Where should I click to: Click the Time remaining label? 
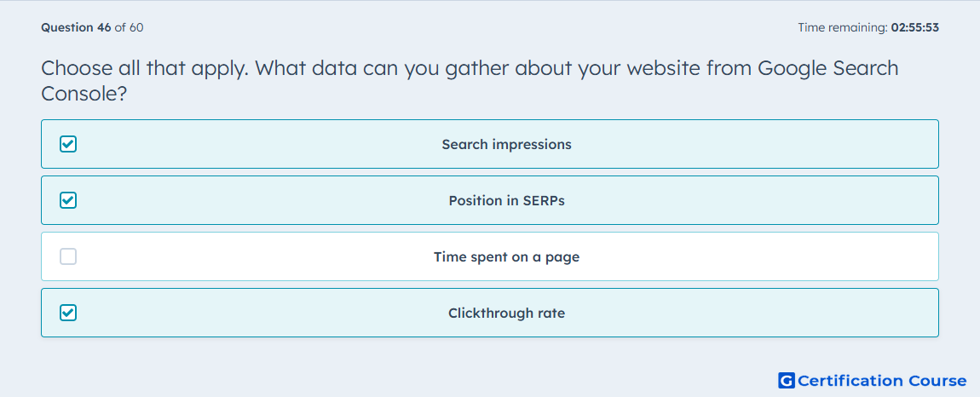pyautogui.click(x=843, y=27)
